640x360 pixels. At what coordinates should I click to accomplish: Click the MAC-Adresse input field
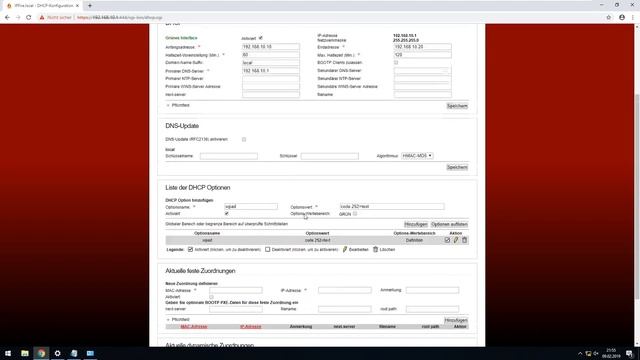tap(236, 290)
